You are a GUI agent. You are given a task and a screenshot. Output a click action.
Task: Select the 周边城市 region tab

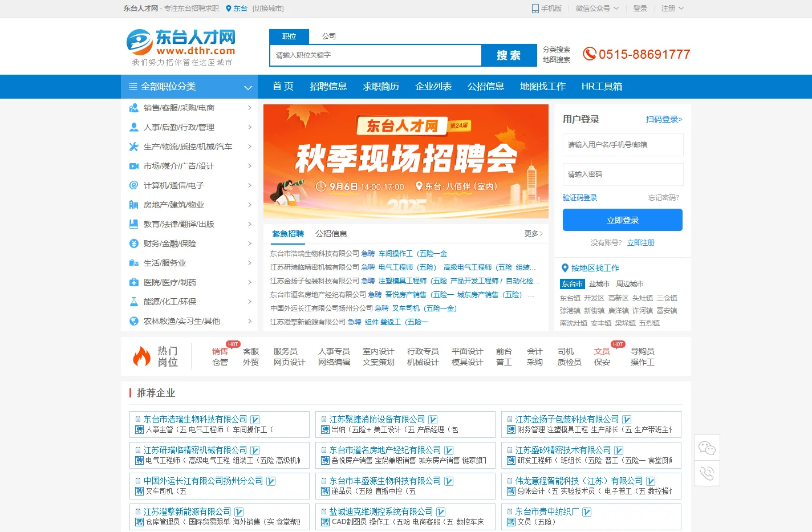[630, 284]
